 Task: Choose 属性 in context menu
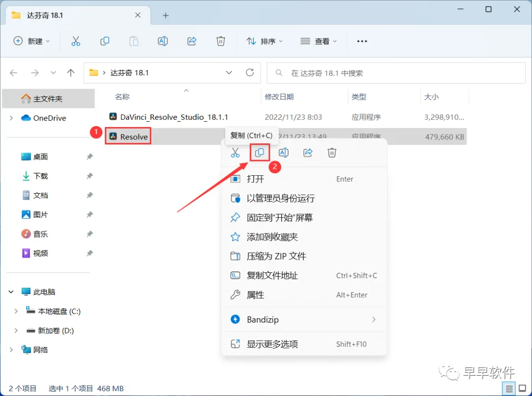tap(303, 295)
